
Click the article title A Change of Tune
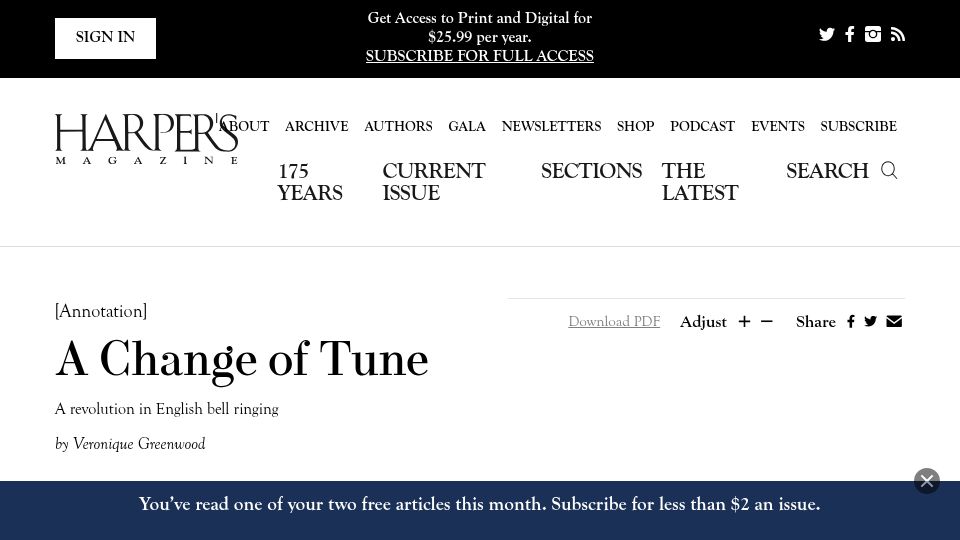[242, 360]
